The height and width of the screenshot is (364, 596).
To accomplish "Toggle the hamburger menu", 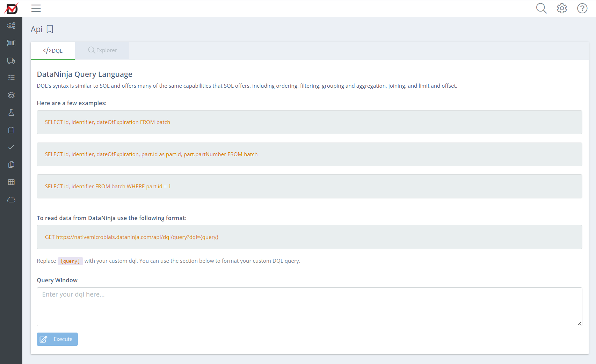I will 36,8.
